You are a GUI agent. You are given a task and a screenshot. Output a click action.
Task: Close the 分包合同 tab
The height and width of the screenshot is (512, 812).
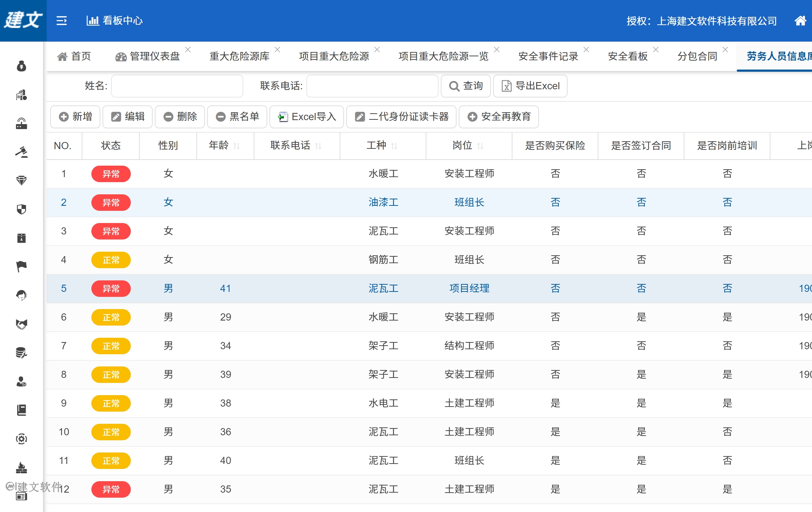tap(725, 49)
